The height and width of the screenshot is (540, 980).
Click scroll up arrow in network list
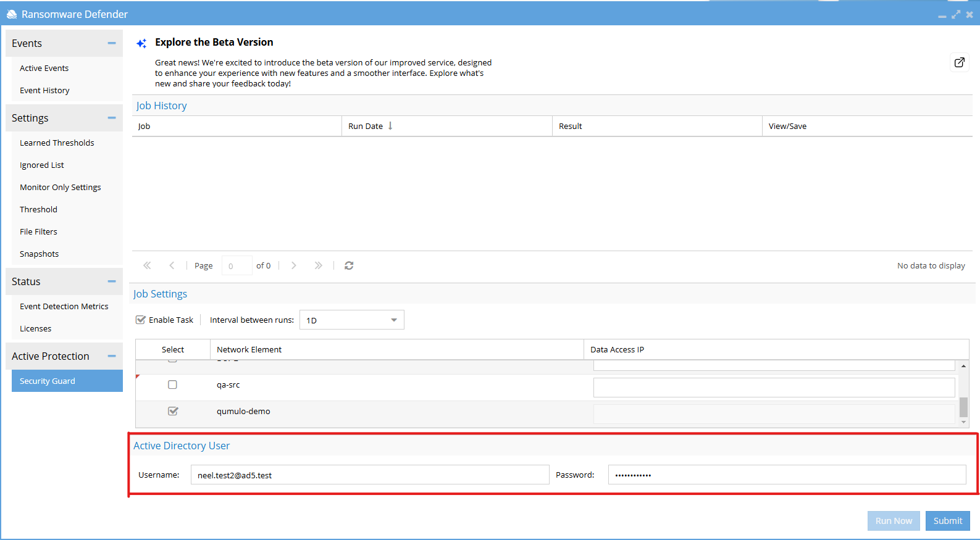(x=963, y=366)
